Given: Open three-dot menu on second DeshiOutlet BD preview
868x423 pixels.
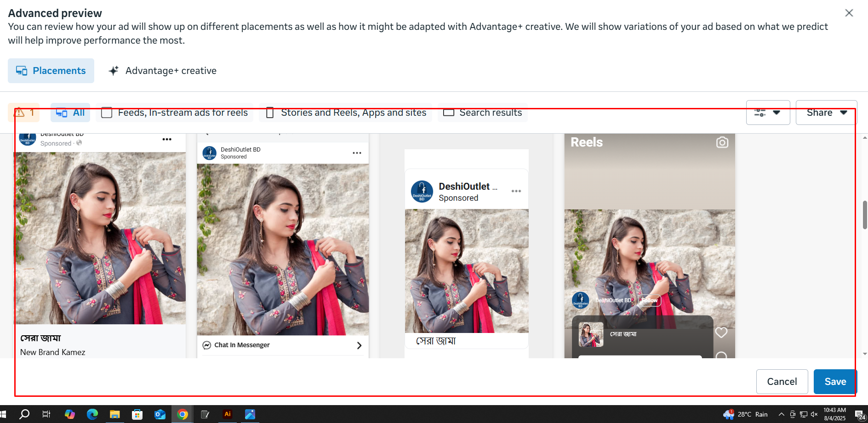Looking at the screenshot, I should coord(357,153).
